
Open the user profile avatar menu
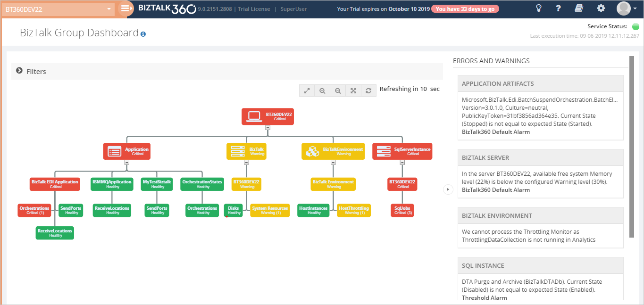coord(627,8)
